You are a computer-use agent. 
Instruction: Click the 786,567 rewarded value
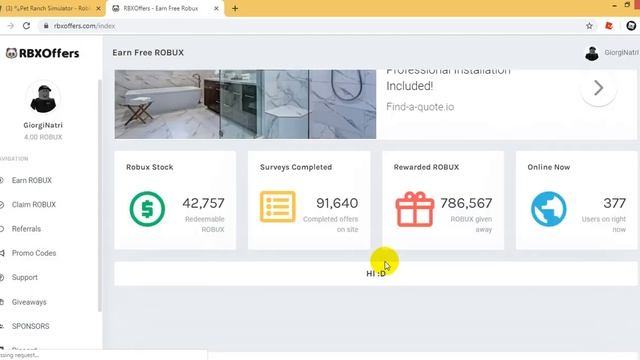tap(466, 203)
